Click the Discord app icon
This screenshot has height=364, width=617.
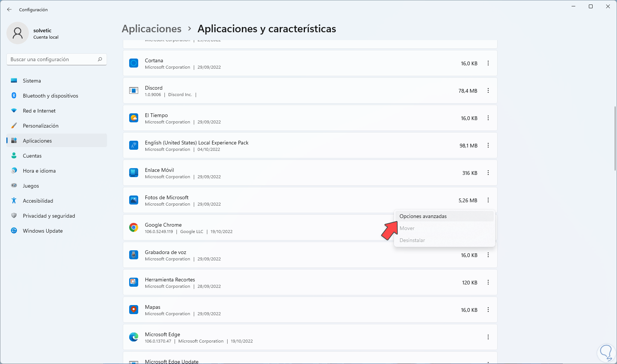coord(134,90)
